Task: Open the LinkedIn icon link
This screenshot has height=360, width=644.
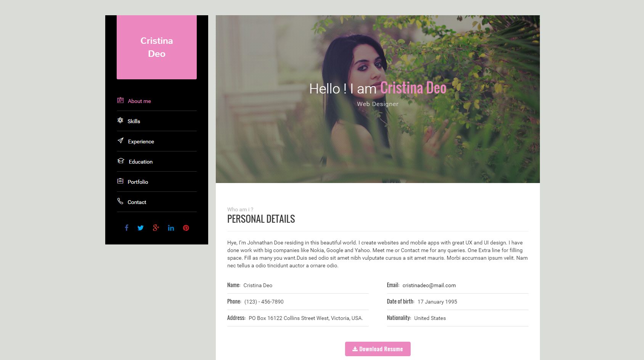Action: pos(171,228)
